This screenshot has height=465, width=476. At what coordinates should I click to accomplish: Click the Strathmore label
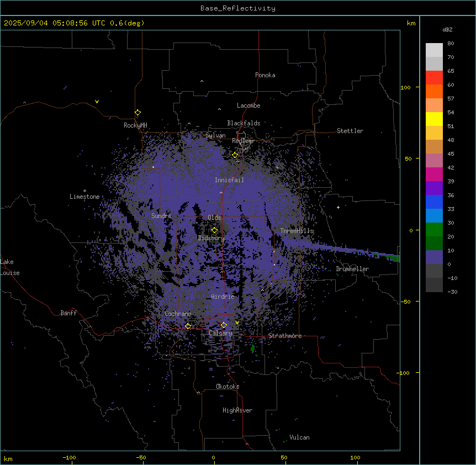point(285,336)
